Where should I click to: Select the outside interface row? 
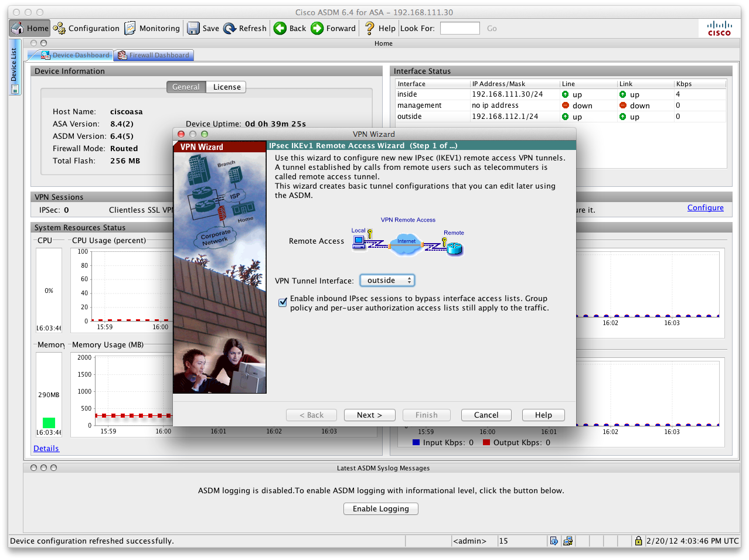click(x=561, y=117)
